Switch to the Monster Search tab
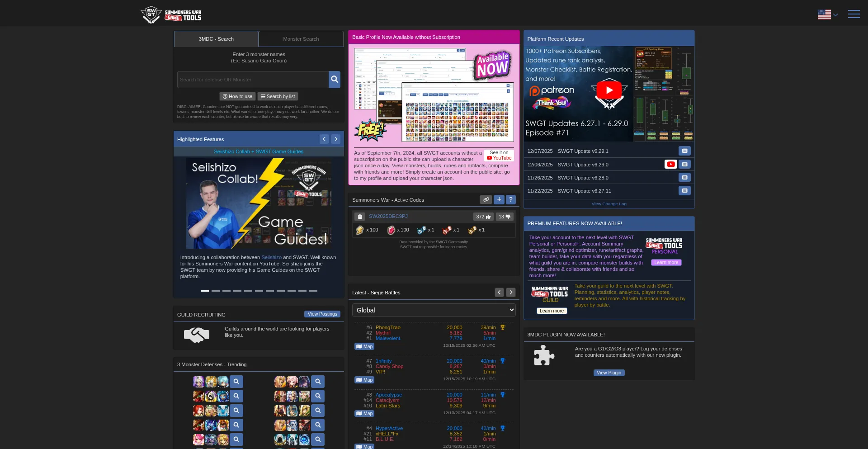868x449 pixels. pyautogui.click(x=301, y=39)
